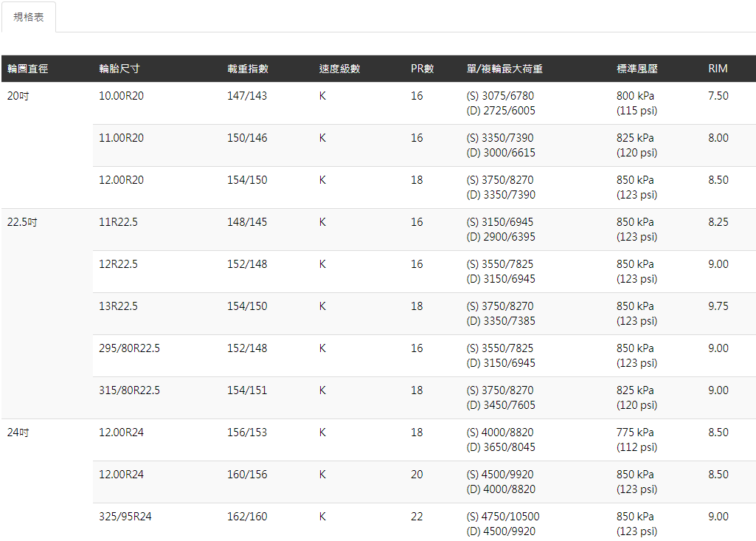Screen dimensions: 756x541
Task: Click the K link in the 11.00R20 row
Action: [322, 138]
